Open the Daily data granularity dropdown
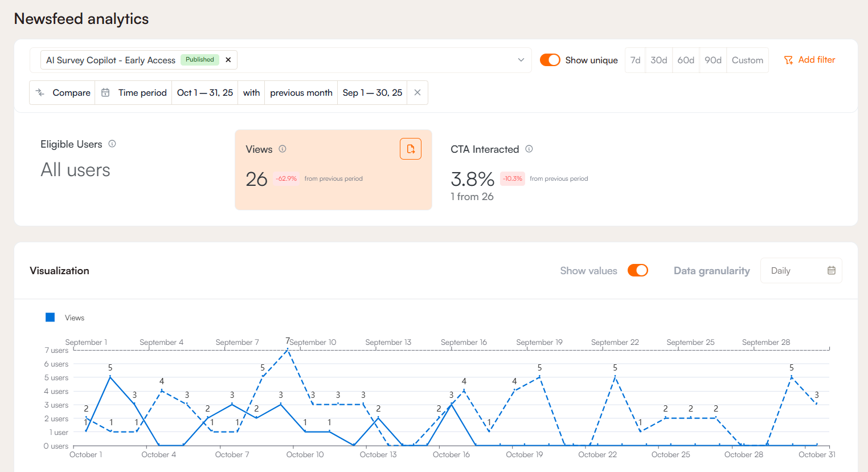 (x=800, y=271)
